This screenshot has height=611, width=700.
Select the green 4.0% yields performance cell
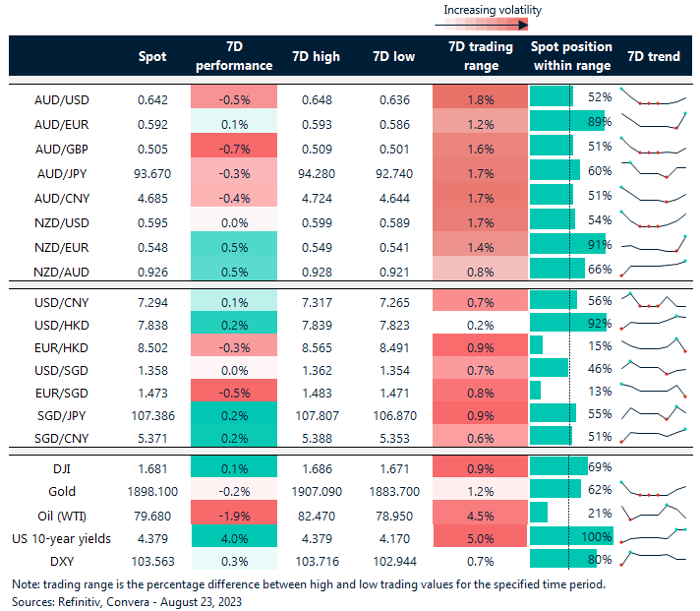(233, 536)
